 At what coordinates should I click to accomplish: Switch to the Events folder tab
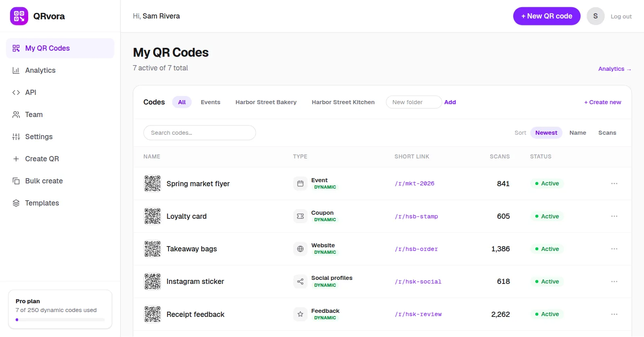click(x=211, y=102)
